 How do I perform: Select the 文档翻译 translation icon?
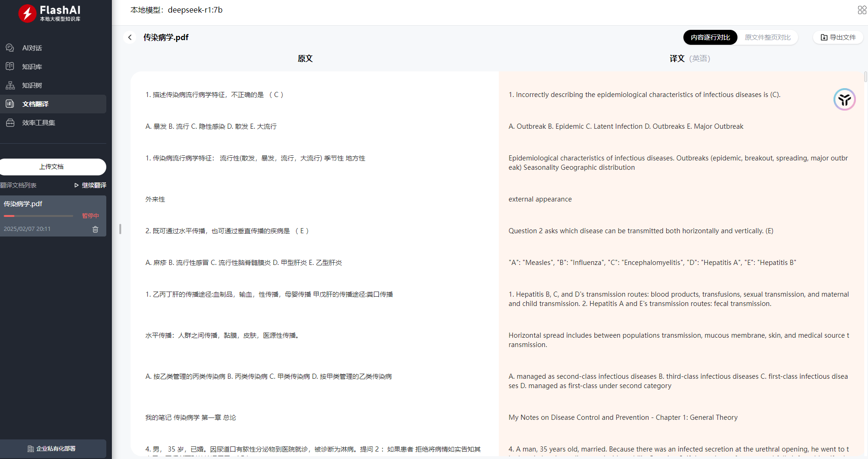pyautogui.click(x=10, y=104)
